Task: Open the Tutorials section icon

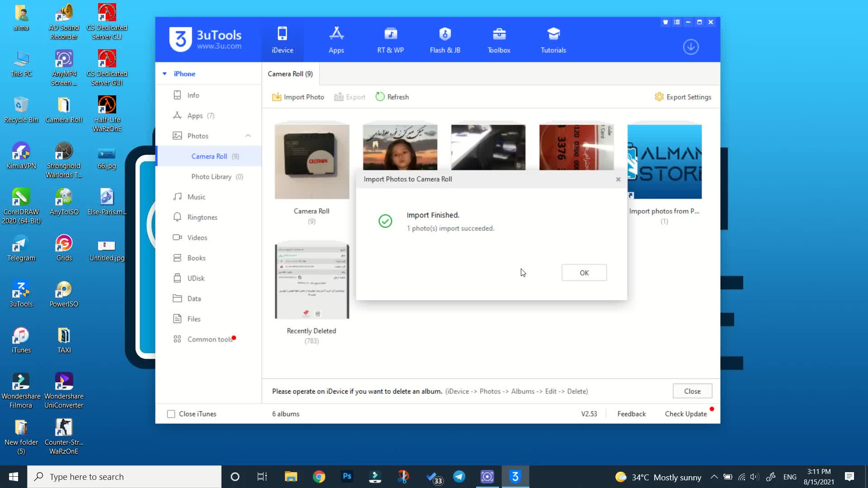Action: 553,34
